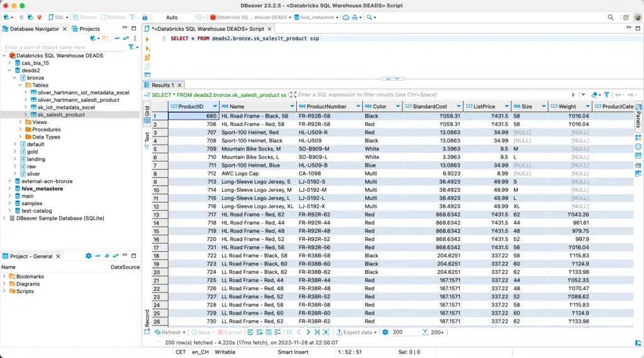Switch result view to Text mode
The image size is (644, 358).
[147, 137]
